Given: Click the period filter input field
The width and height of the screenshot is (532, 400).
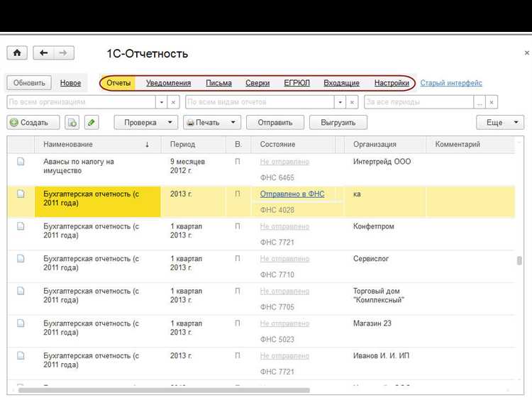Looking at the screenshot, I should pos(419,102).
